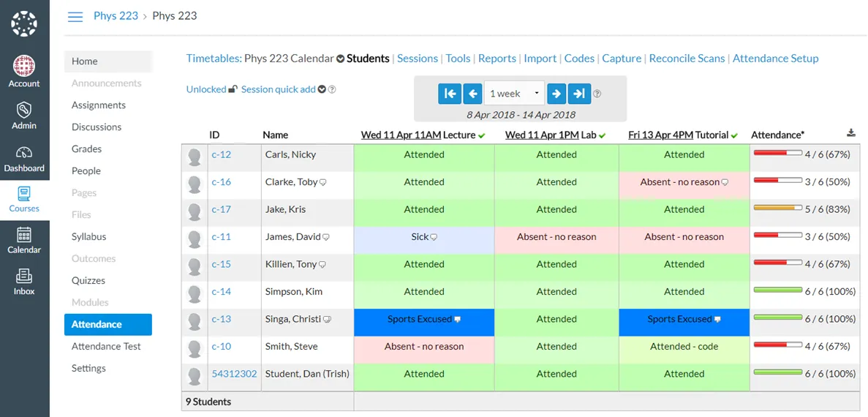Viewport: 868px width, 417px height.
Task: Open Grades in course menu
Action: [x=86, y=149]
